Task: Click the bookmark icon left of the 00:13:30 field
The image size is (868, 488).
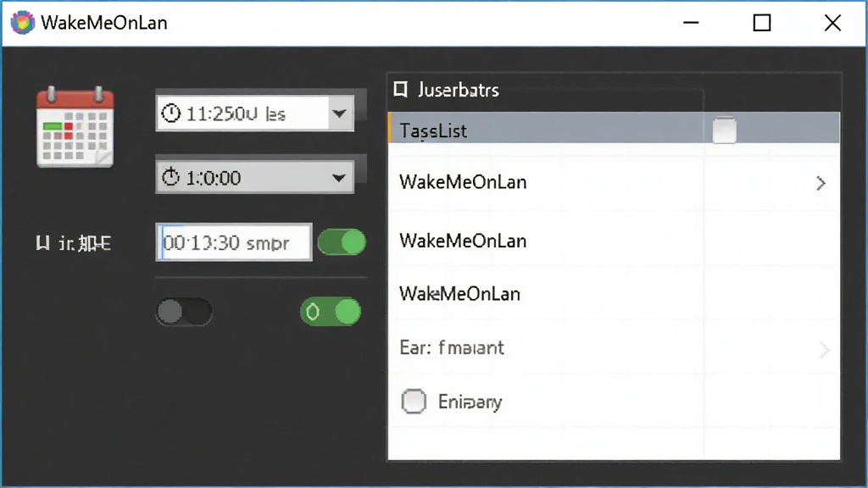Action: click(x=42, y=243)
